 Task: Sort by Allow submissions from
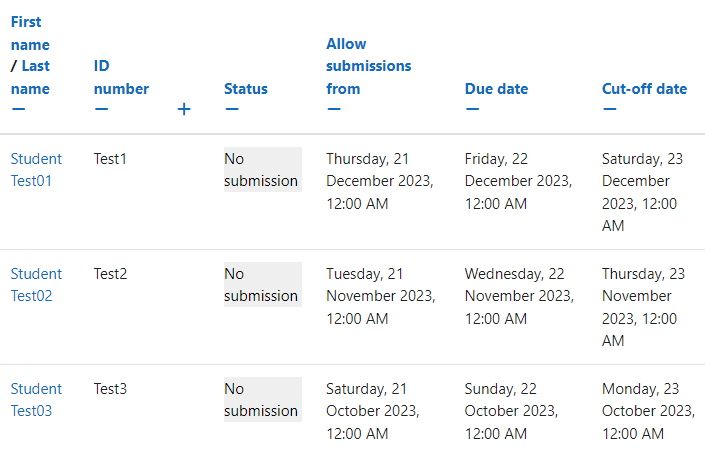pos(368,66)
